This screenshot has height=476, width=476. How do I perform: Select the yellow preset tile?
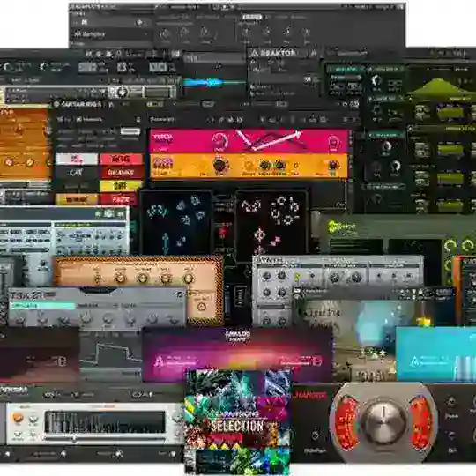[x=121, y=186]
